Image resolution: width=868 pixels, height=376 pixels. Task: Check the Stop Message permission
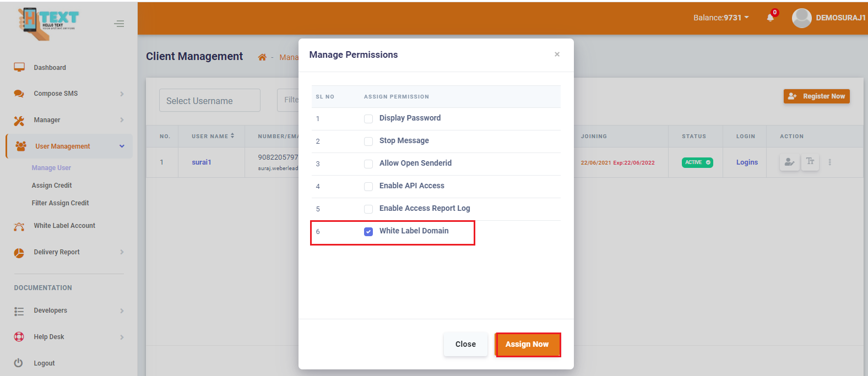pyautogui.click(x=368, y=141)
